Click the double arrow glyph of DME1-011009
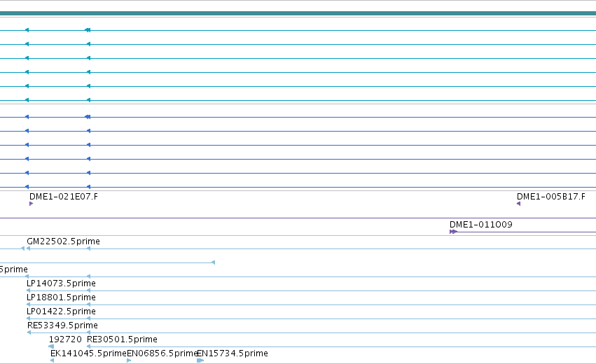 click(x=453, y=232)
